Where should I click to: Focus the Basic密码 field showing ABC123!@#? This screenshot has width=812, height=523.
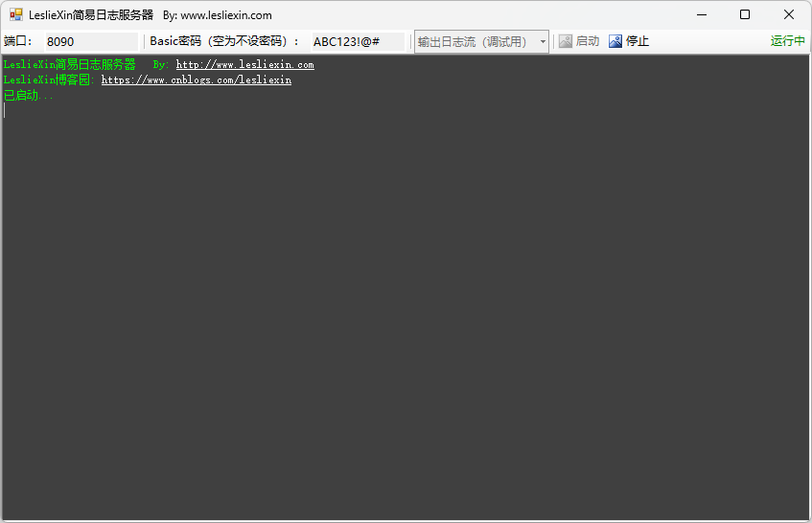(358, 41)
